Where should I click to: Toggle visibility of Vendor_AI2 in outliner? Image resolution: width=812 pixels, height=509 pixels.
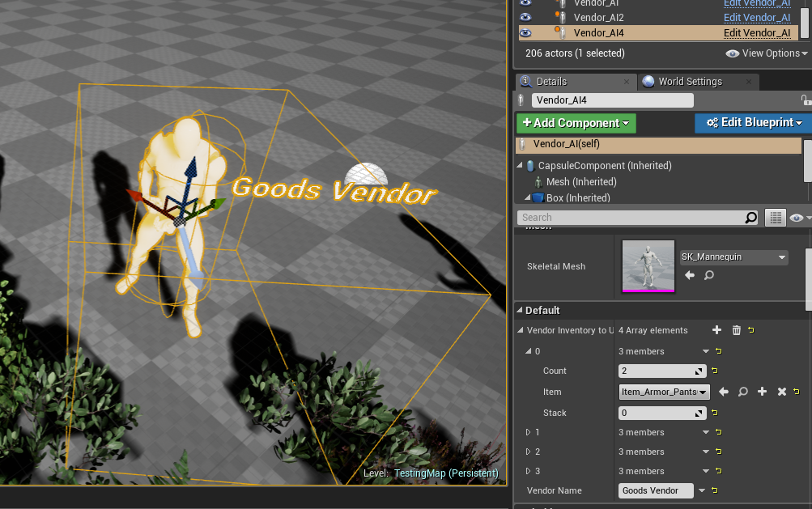[525, 17]
